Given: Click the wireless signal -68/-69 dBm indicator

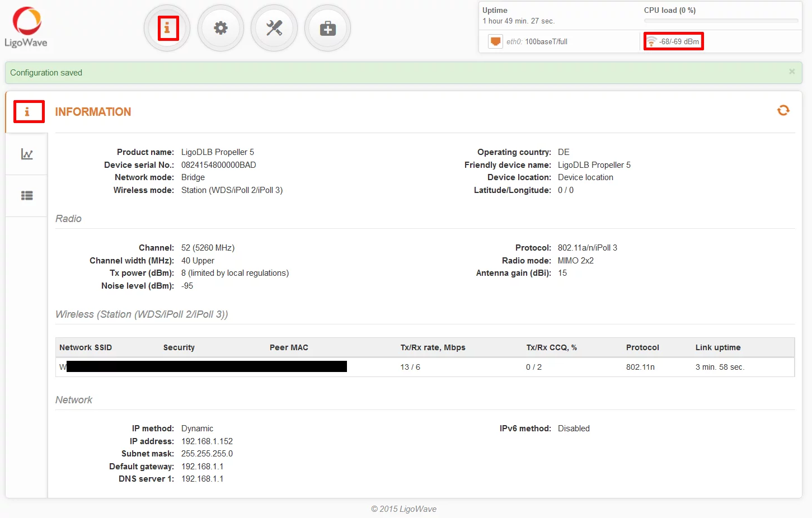Looking at the screenshot, I should pos(673,41).
